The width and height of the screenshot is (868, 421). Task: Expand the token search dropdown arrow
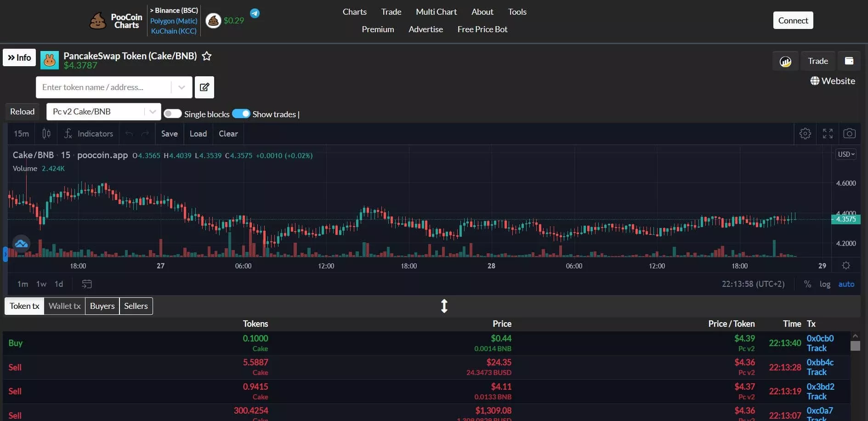181,87
